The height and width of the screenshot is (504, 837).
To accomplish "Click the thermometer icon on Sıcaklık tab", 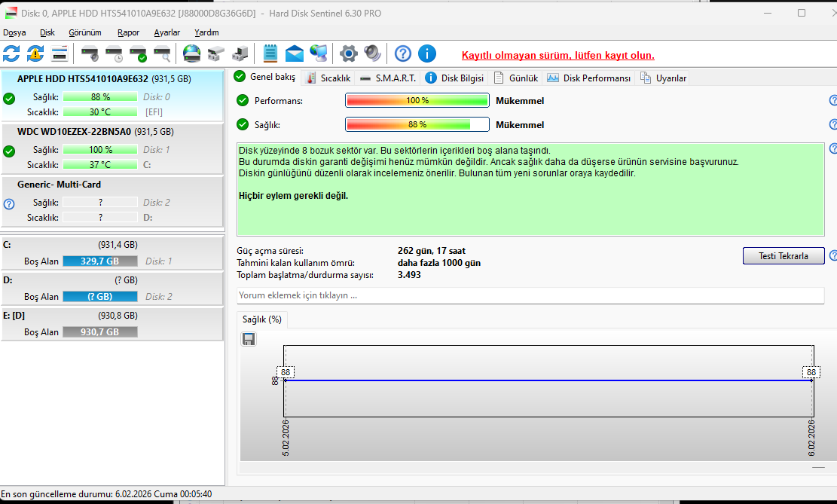I will coord(311,78).
